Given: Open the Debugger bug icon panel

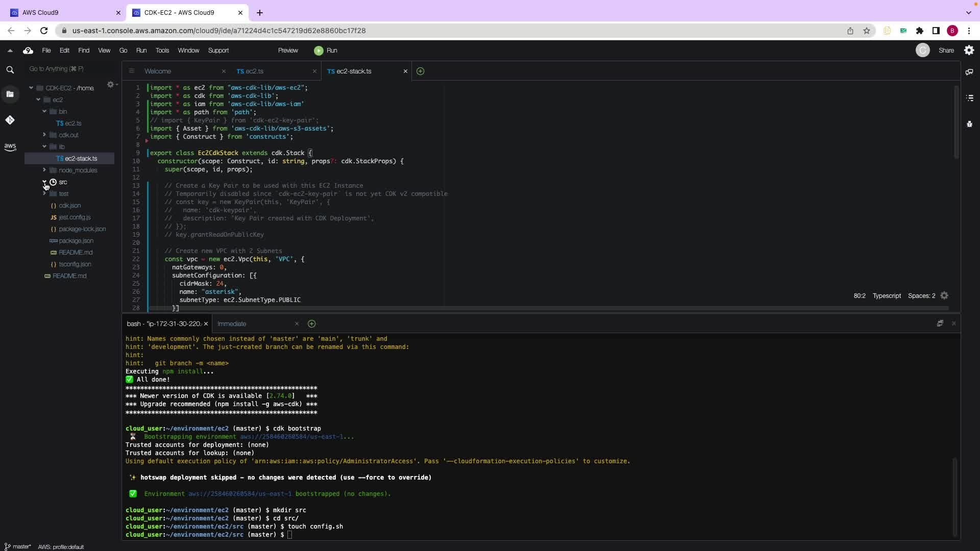Looking at the screenshot, I should tap(969, 124).
